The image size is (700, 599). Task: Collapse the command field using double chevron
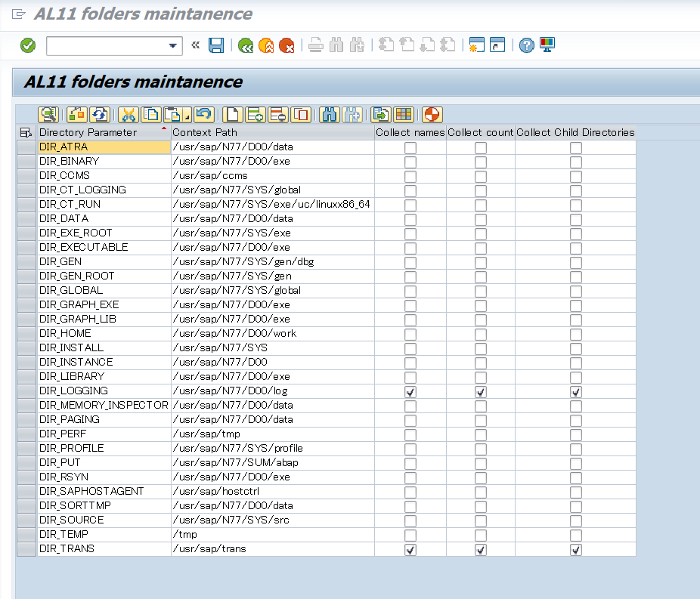tap(196, 45)
